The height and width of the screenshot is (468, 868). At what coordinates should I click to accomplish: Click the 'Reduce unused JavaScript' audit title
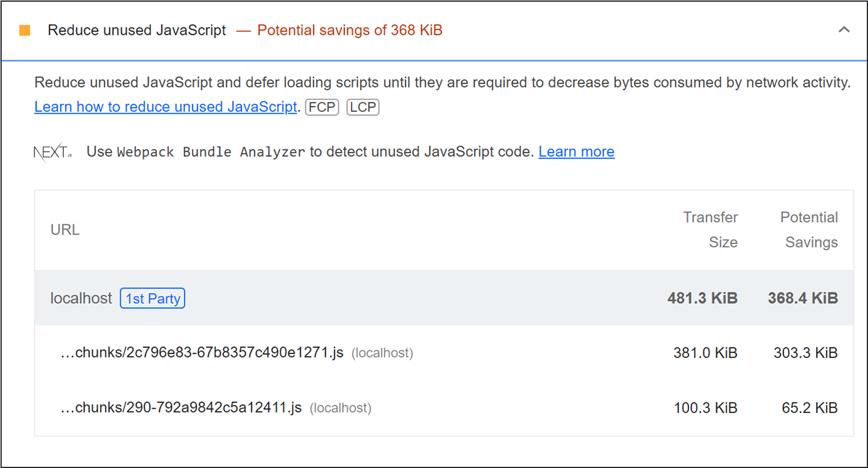pyautogui.click(x=137, y=31)
